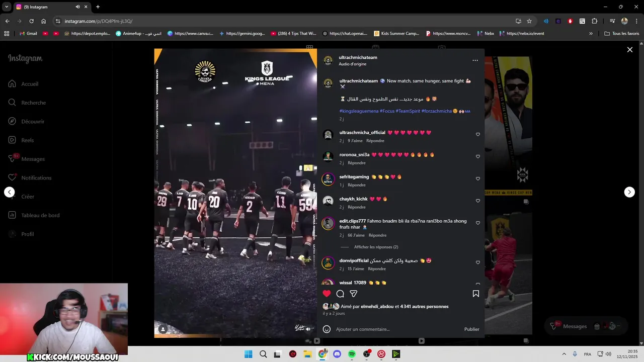Mute the video with the speaker icon

pos(308,329)
